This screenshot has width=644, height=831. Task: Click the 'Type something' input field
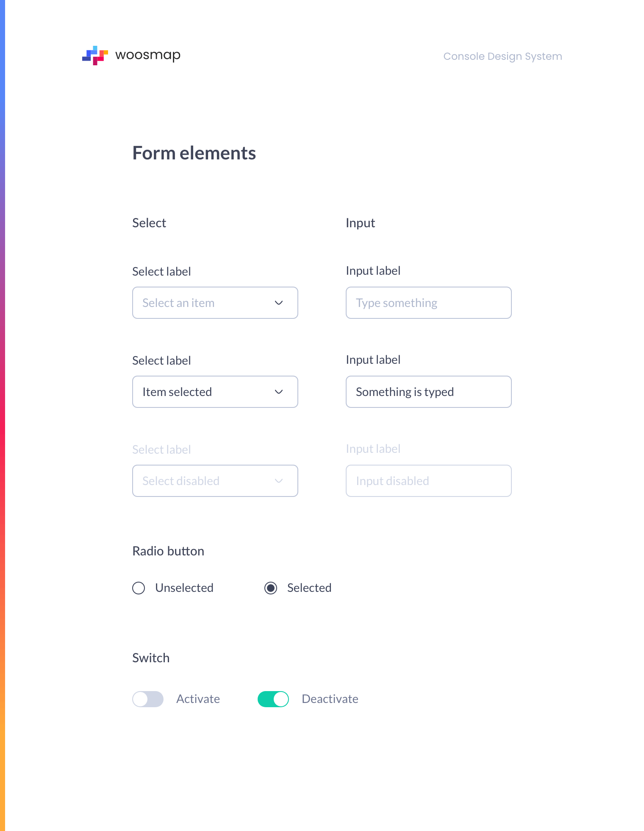pyautogui.click(x=428, y=303)
